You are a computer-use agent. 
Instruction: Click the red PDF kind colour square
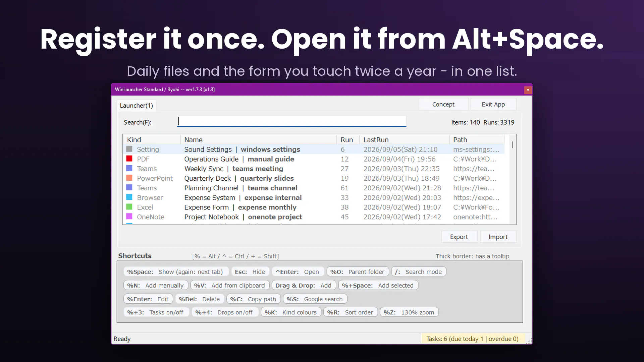[129, 159]
